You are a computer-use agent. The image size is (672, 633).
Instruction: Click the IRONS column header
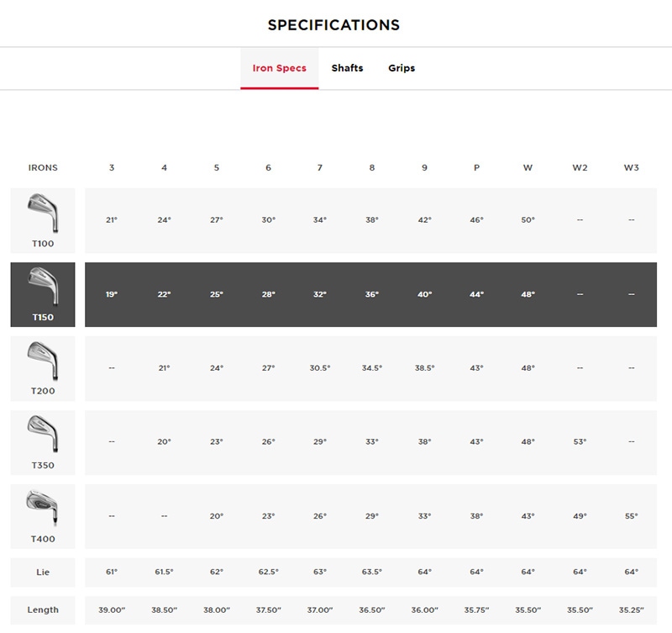pos(43,168)
